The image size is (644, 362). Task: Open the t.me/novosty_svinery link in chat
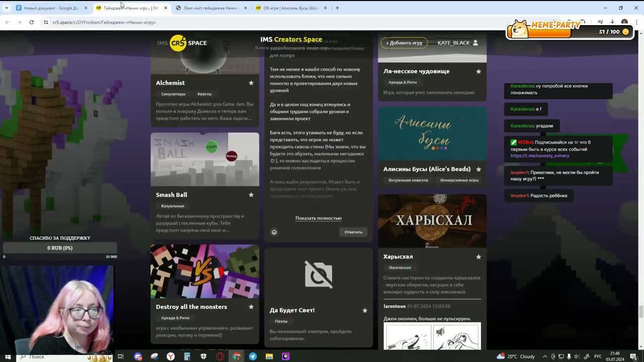pos(540,156)
